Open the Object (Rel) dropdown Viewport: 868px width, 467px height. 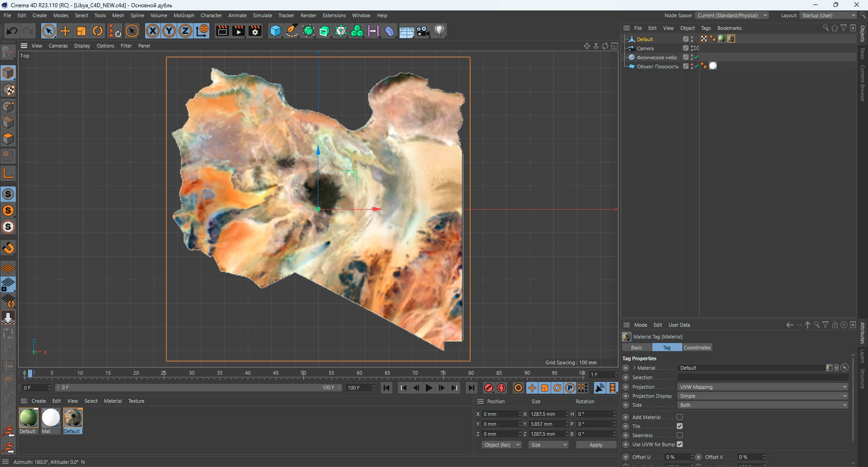(x=502, y=445)
